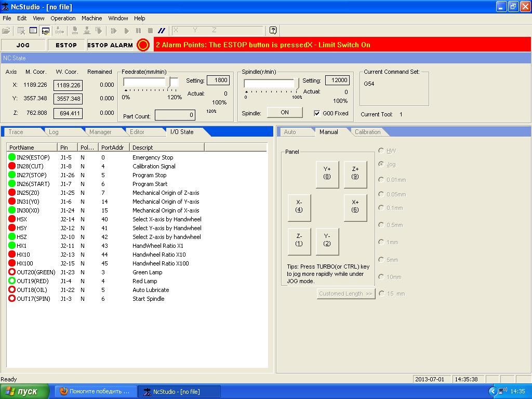The width and height of the screenshot is (532, 399).
Task: Toggle the G00 Fixed checkbox
Action: click(x=317, y=113)
